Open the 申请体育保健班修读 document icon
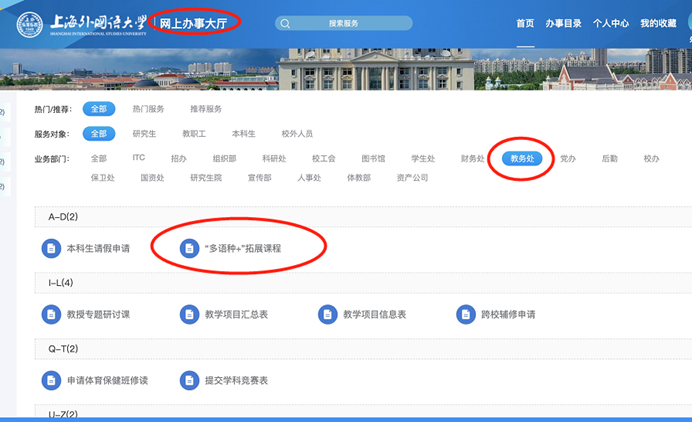This screenshot has width=692, height=422. [51, 381]
